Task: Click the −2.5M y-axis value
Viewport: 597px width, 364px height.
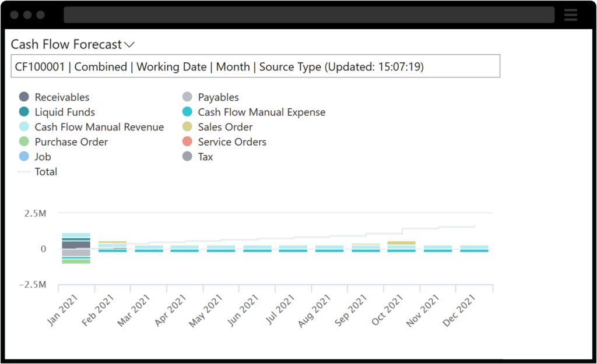Action: click(x=33, y=285)
